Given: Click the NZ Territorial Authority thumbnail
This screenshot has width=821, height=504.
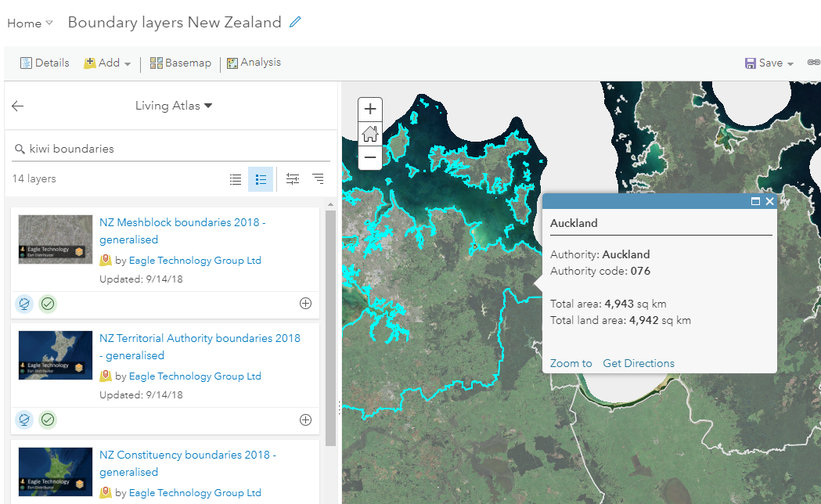Looking at the screenshot, I should tap(56, 355).
